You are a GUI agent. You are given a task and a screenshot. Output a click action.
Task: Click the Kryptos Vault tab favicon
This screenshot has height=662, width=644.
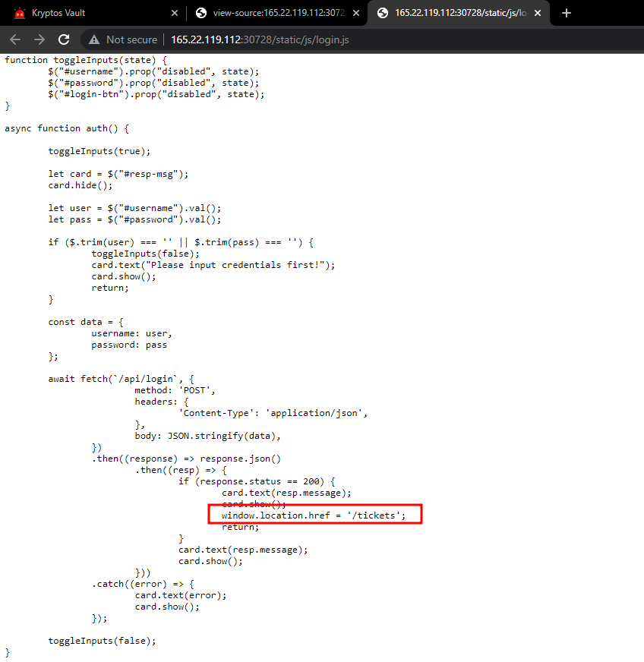(x=19, y=13)
